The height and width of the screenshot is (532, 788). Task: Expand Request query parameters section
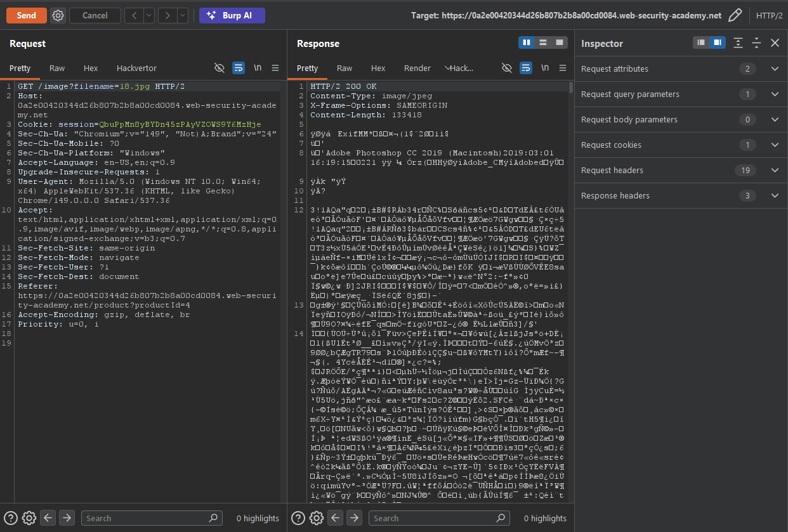coord(775,94)
